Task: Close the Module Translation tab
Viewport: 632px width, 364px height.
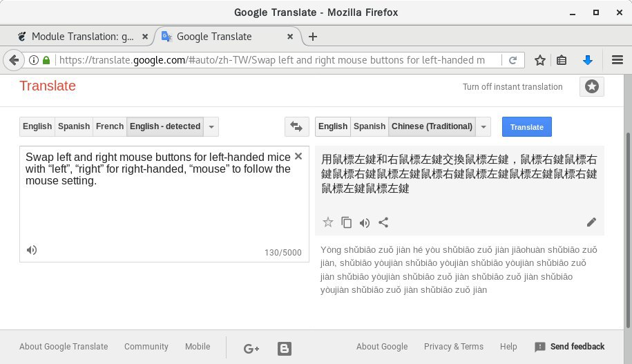Action: [145, 37]
